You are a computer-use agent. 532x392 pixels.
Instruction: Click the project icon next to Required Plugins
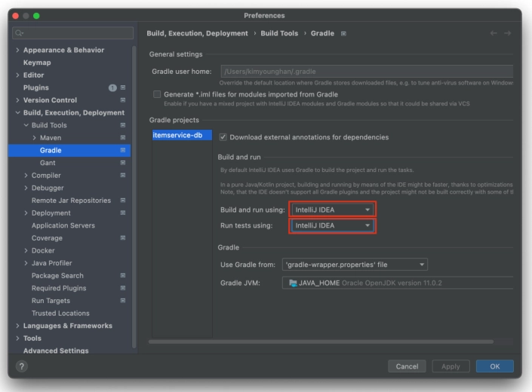click(123, 288)
